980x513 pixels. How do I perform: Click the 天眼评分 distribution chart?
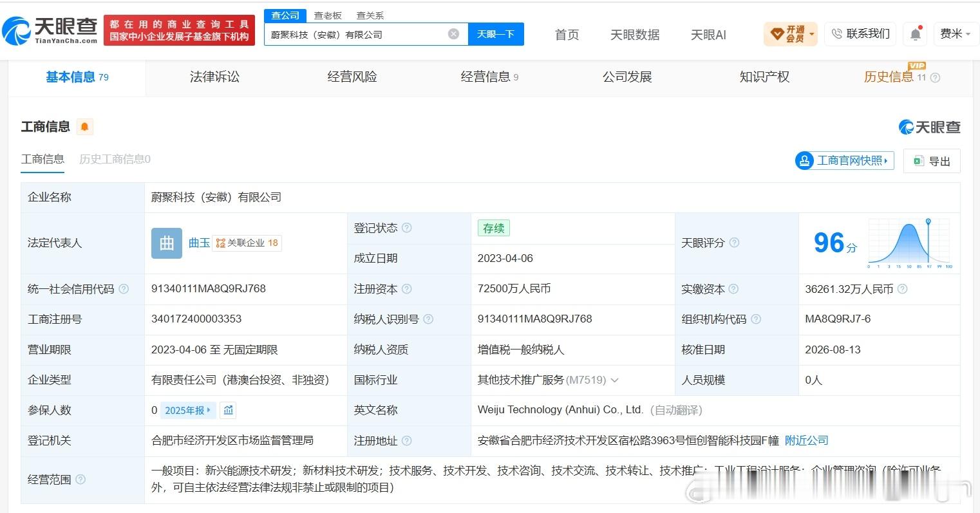[910, 243]
